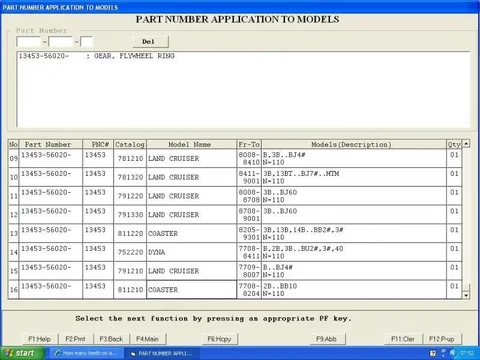Select row number 16

tap(14, 290)
